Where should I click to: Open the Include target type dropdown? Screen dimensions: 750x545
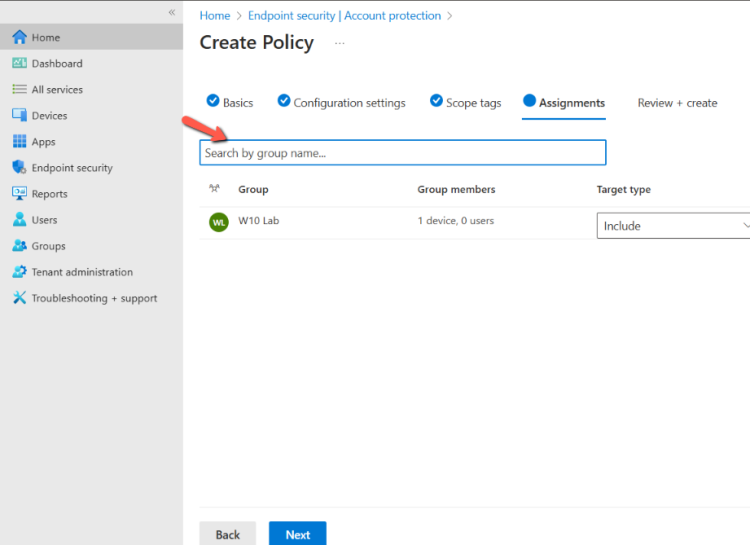tap(673, 226)
